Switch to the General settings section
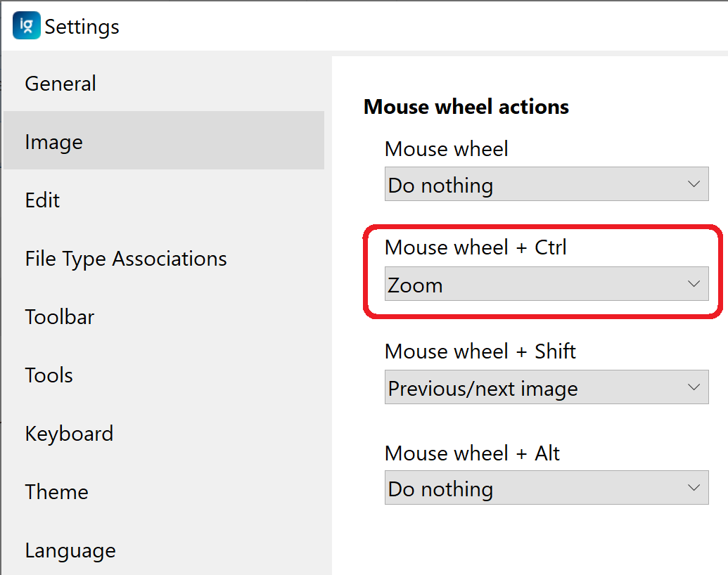728x575 pixels. tap(60, 84)
